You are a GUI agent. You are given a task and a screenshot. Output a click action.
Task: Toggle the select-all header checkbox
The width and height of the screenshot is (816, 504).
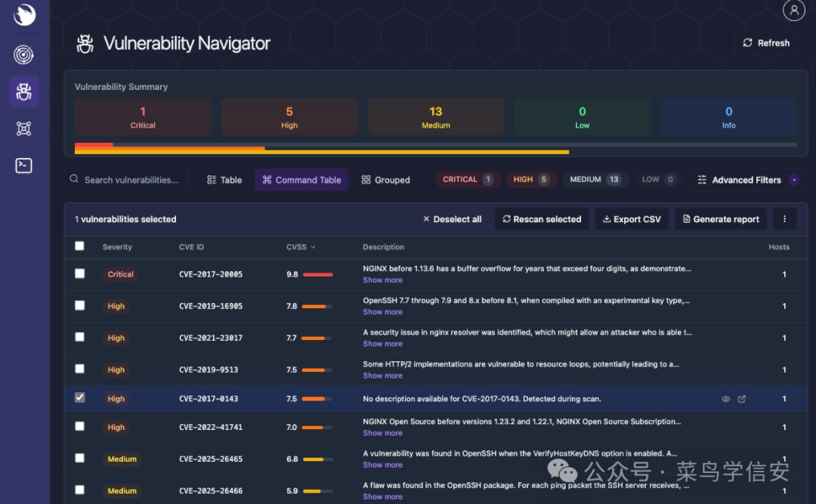pos(79,246)
